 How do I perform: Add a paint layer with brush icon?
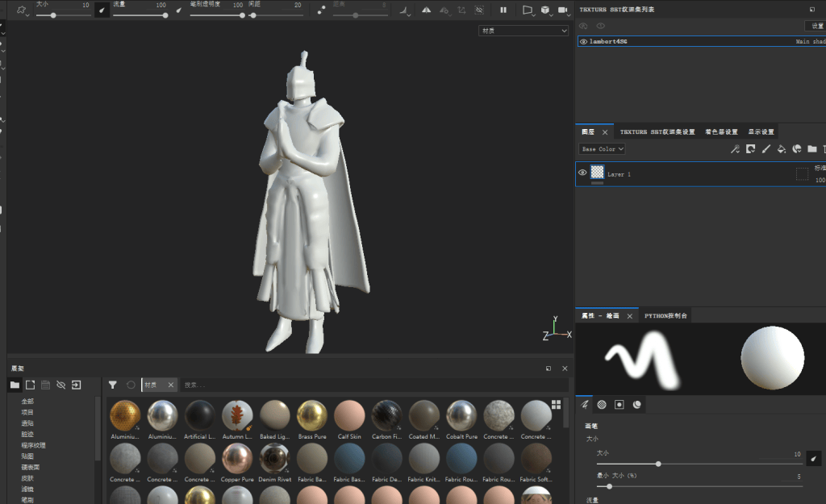766,149
